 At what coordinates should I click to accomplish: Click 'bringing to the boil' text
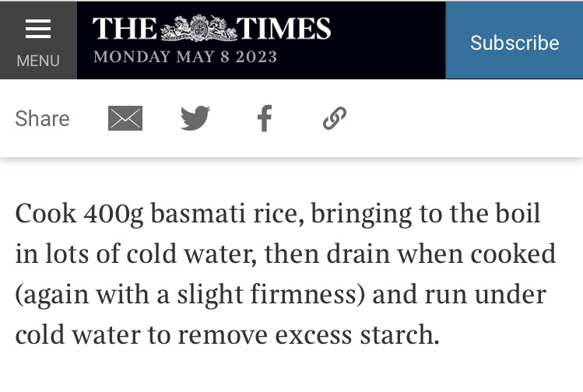425,215
